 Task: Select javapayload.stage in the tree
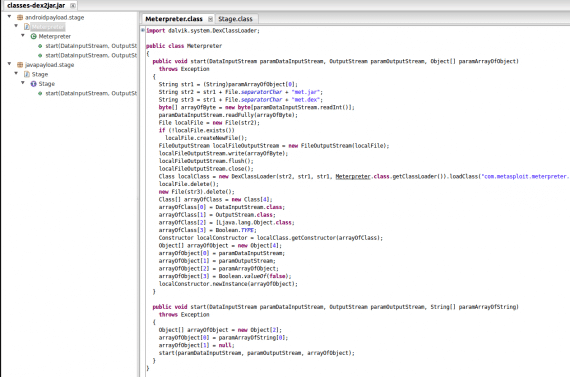[x=49, y=65]
